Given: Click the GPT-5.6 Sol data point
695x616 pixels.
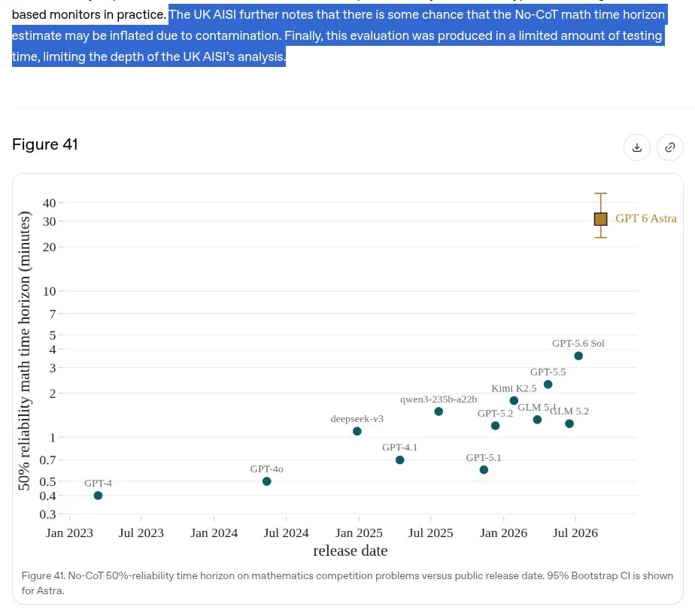Looking at the screenshot, I should click(578, 356).
